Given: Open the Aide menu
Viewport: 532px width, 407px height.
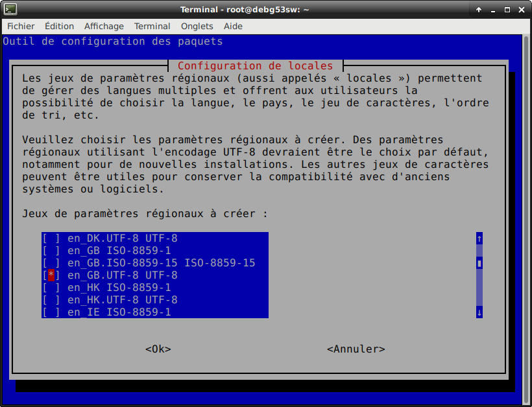Looking at the screenshot, I should 233,27.
